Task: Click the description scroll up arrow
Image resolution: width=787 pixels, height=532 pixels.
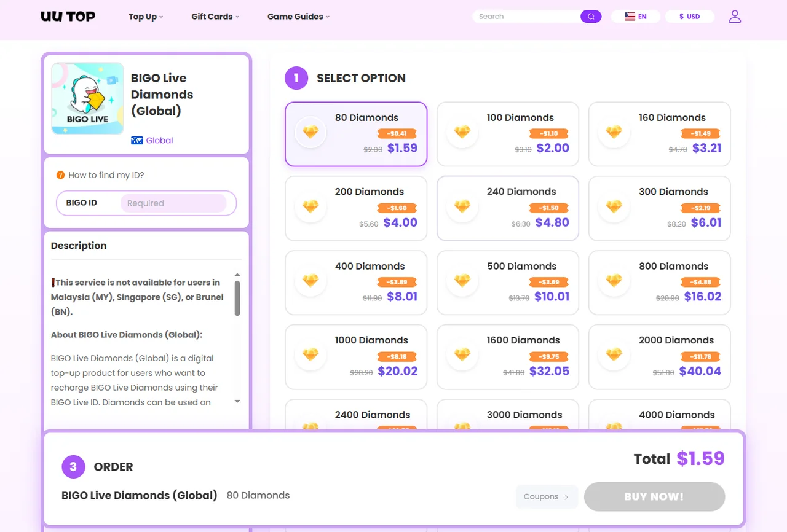Action: [237, 275]
